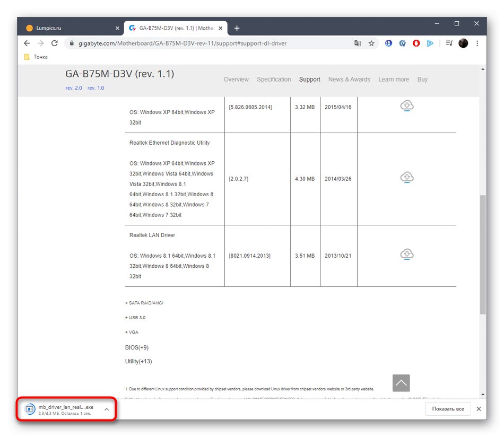
Task: Maximize the Chrome window
Action: coord(456,23)
